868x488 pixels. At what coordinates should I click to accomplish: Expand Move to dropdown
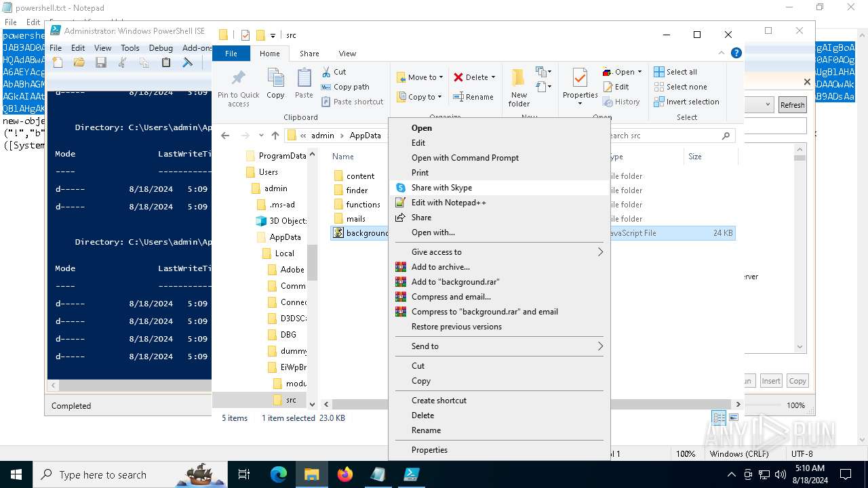click(x=441, y=77)
